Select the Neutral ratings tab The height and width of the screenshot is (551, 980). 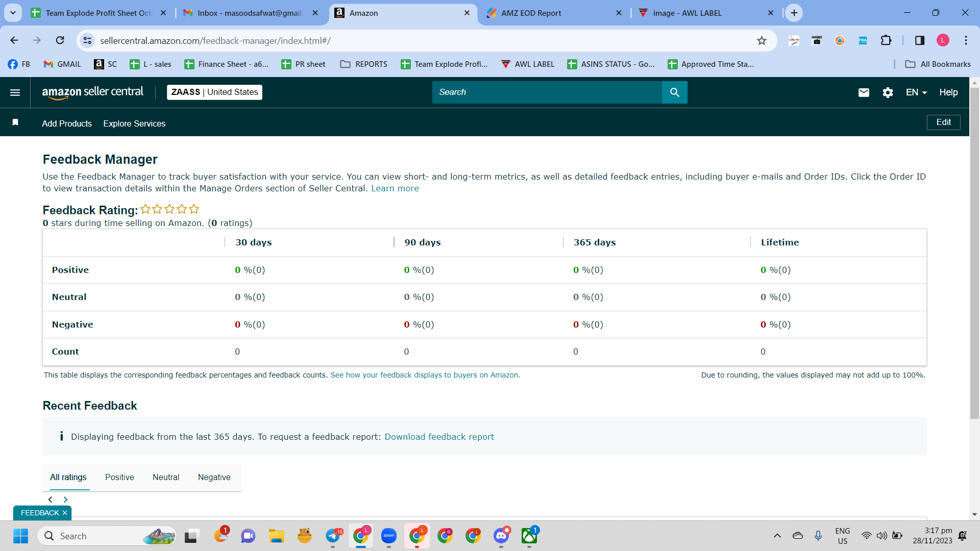coord(166,478)
